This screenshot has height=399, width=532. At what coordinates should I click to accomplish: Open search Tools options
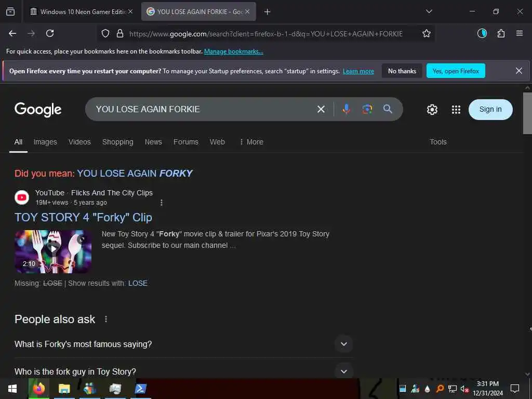(x=438, y=142)
